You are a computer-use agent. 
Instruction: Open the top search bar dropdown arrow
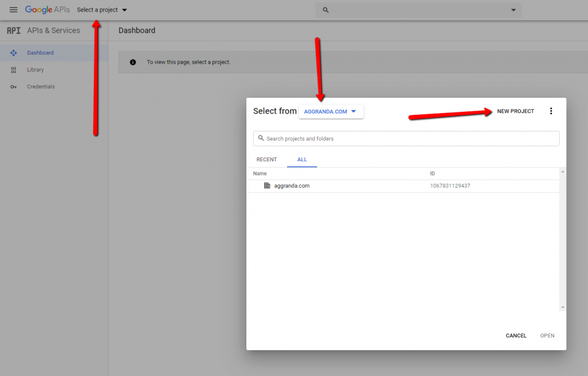coord(512,9)
